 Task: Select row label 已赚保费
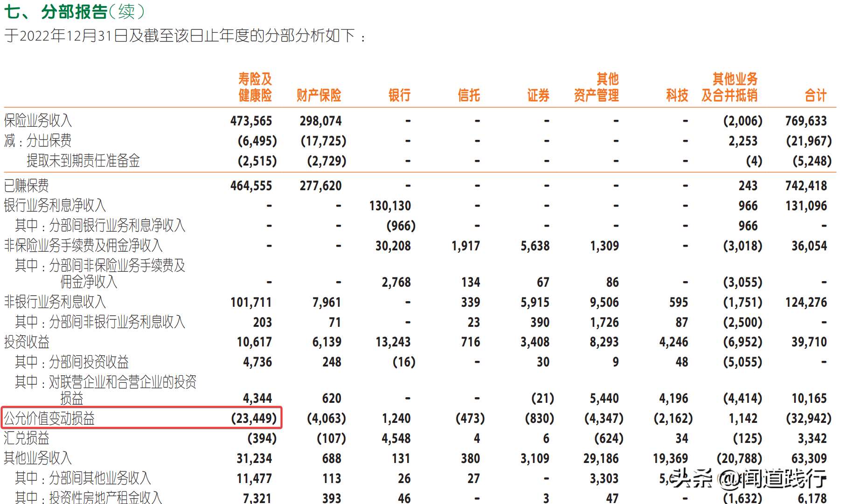pos(27,185)
